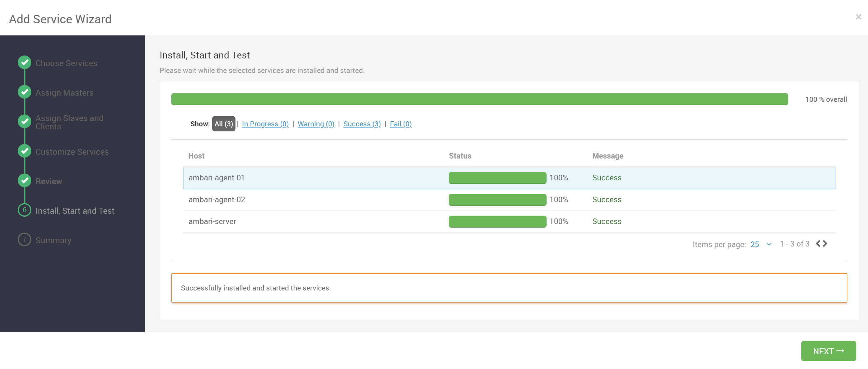Viewport: 868px width, 369px height.
Task: Open Review step label
Action: click(x=49, y=182)
